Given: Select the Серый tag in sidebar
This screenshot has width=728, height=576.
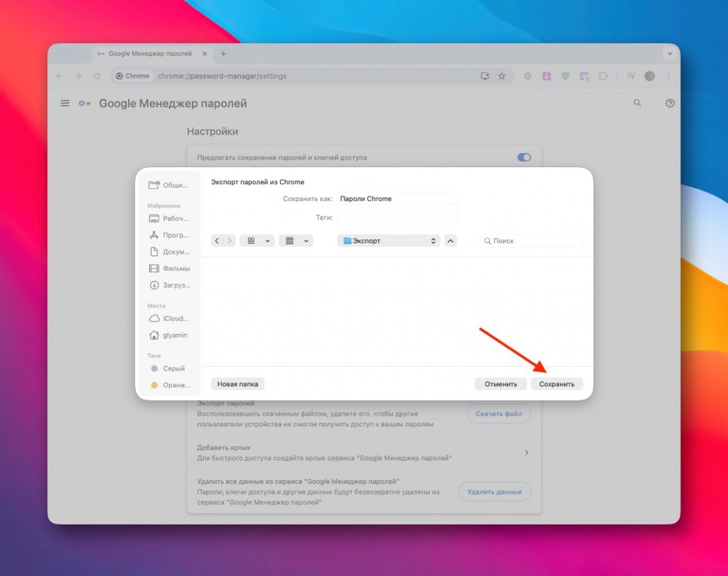Looking at the screenshot, I should [168, 368].
